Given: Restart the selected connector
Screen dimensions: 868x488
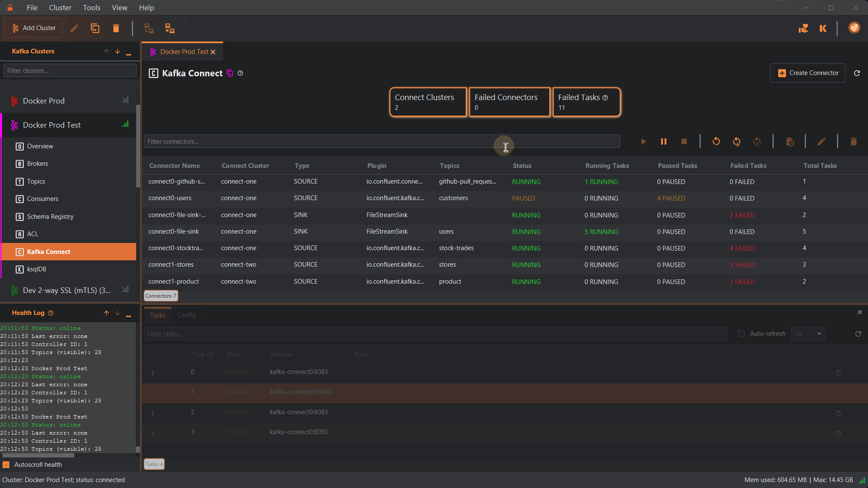Looking at the screenshot, I should [716, 142].
